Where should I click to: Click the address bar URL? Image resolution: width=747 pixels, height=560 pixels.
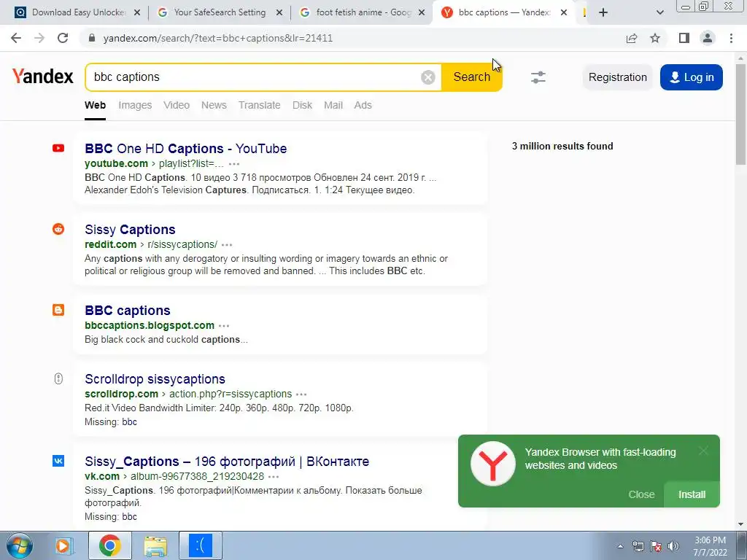(x=217, y=38)
